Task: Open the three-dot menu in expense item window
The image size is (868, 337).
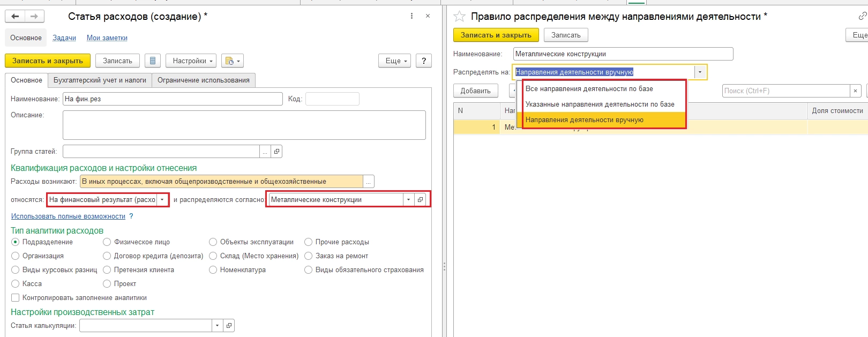Action: pyautogui.click(x=411, y=16)
